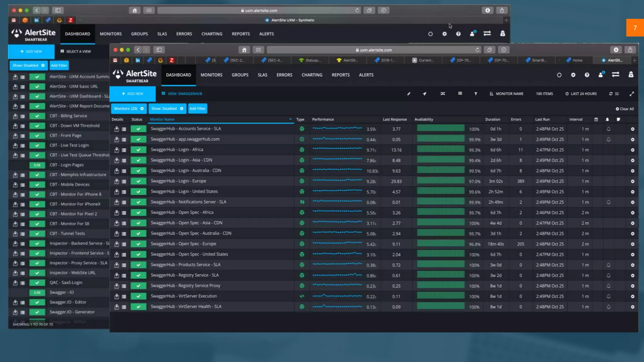Open help question mark icon
This screenshot has height=362, width=644.
pos(587,75)
